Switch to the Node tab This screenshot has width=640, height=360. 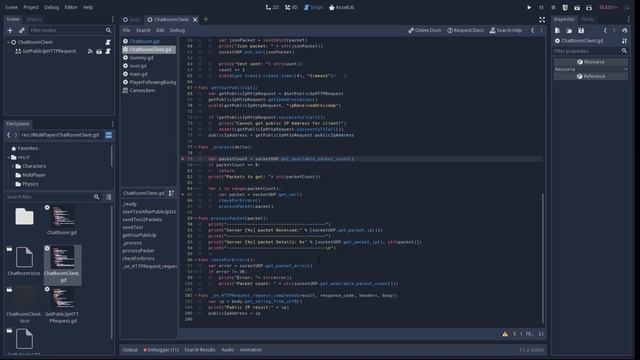pos(587,19)
